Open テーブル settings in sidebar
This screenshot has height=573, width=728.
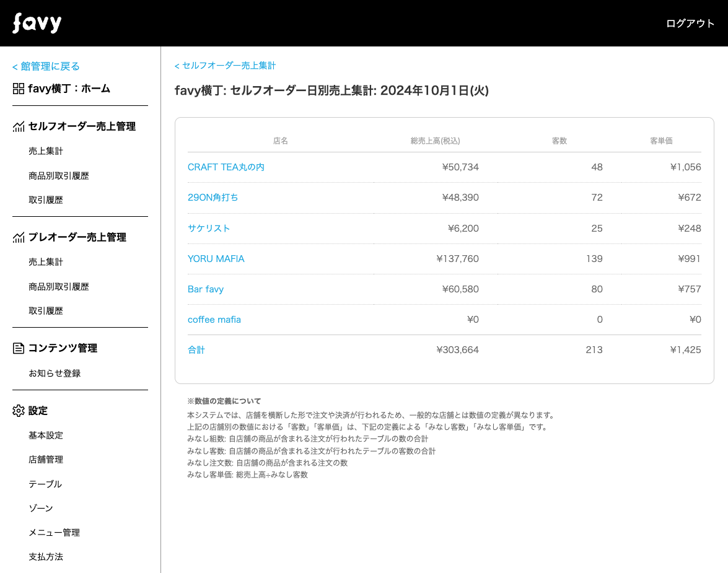(x=45, y=484)
